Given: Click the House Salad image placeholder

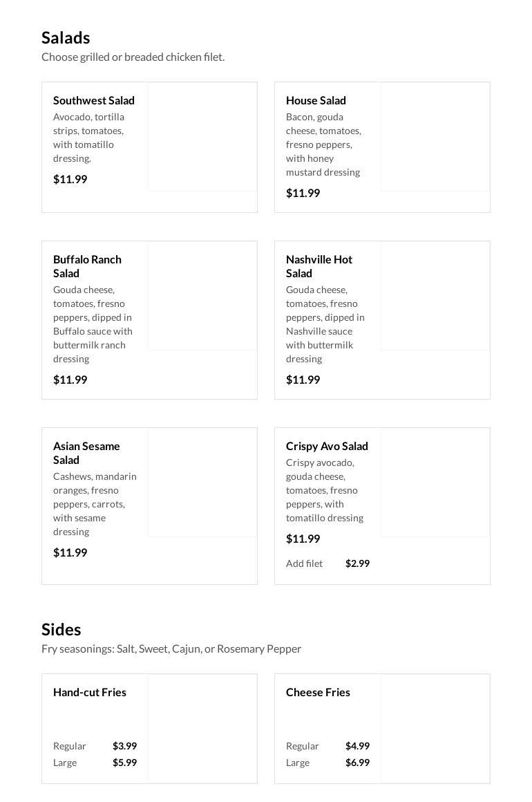Looking at the screenshot, I should point(435,136).
